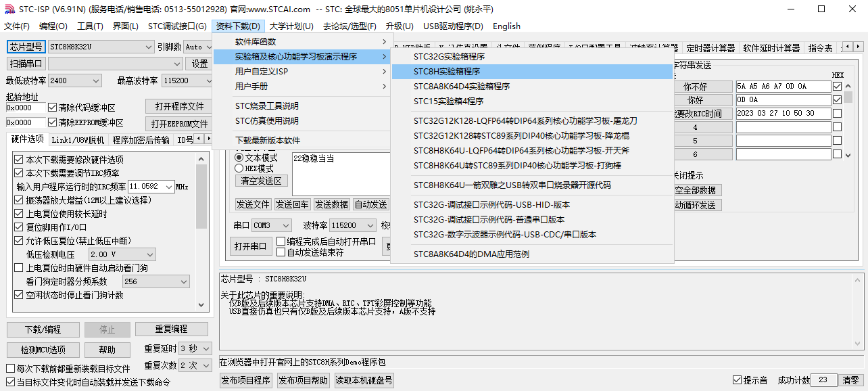Screen dimensions: 868x391
Task: Click the 打开串口 button
Action: pyautogui.click(x=251, y=246)
